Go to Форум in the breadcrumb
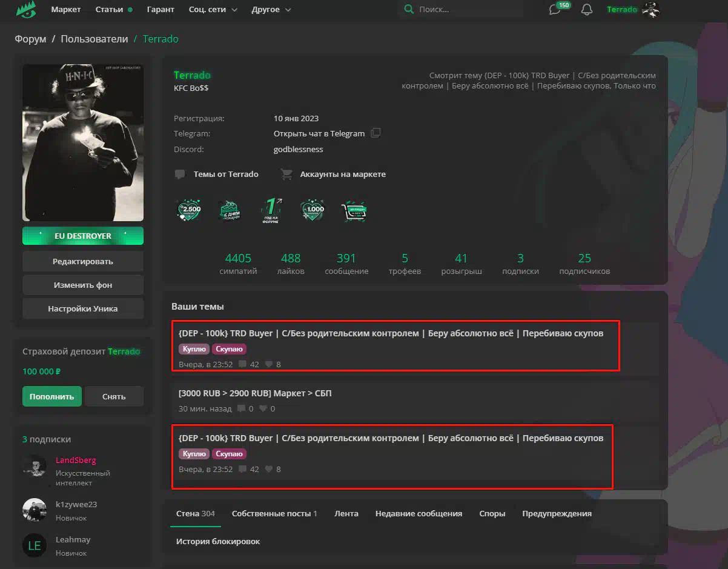Viewport: 728px width, 569px height. pyautogui.click(x=31, y=39)
